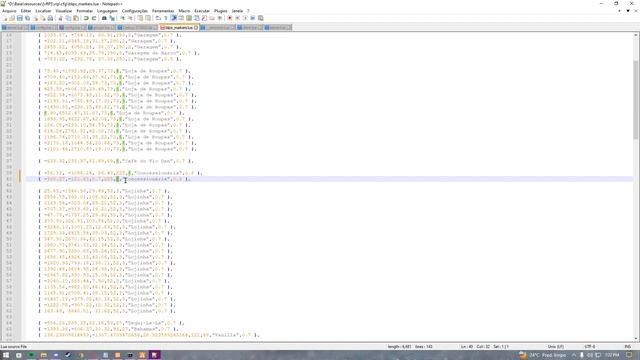This screenshot has width=640, height=360.
Task: Click the Print toolbar icon
Action: click(50, 18)
